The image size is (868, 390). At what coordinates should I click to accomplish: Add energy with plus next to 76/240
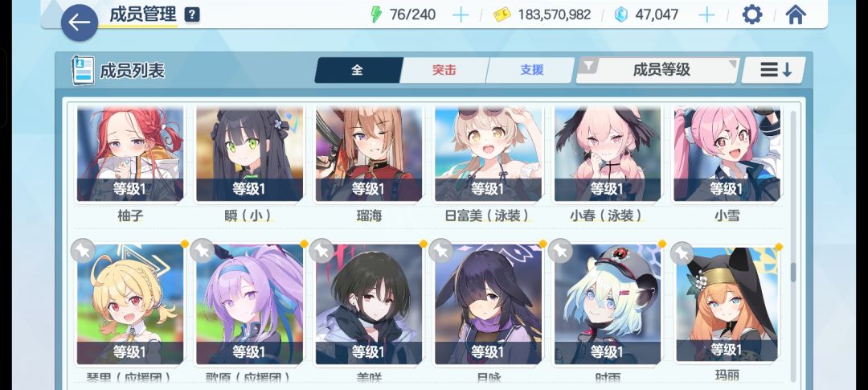click(x=460, y=15)
